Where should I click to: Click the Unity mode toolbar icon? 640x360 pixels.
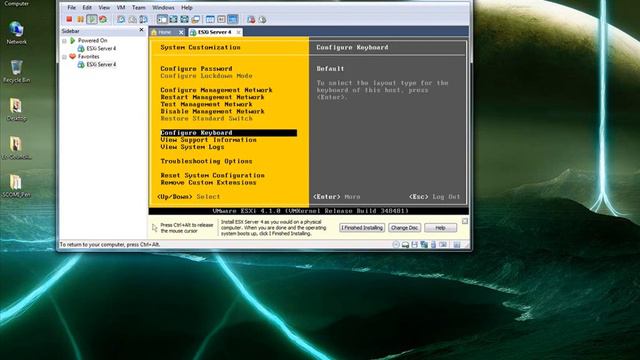point(196,19)
